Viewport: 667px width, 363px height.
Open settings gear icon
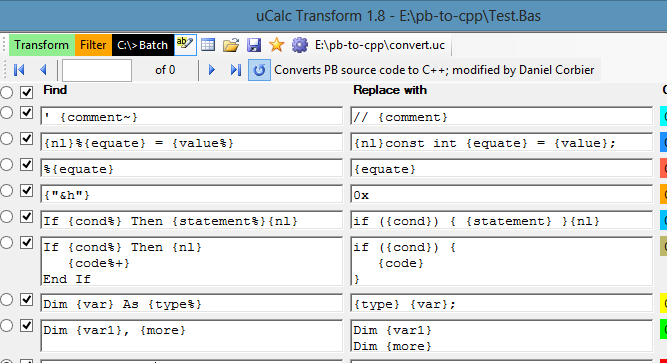click(x=299, y=45)
